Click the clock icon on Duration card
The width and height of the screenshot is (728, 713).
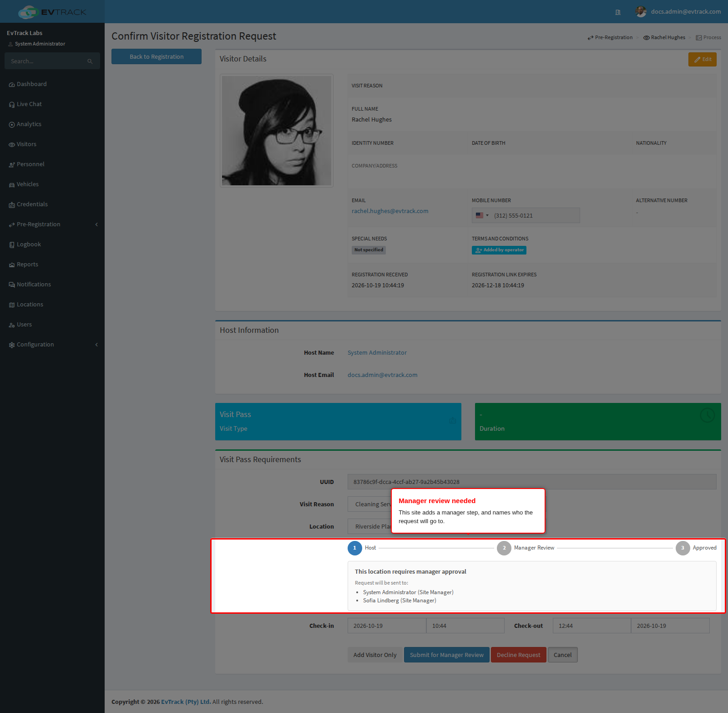tap(707, 415)
